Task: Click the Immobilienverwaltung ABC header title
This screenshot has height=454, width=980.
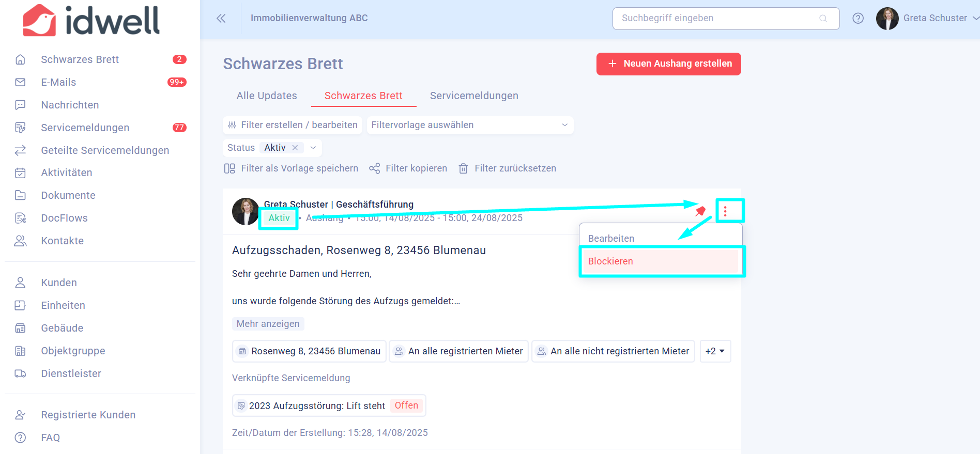Action: tap(309, 18)
